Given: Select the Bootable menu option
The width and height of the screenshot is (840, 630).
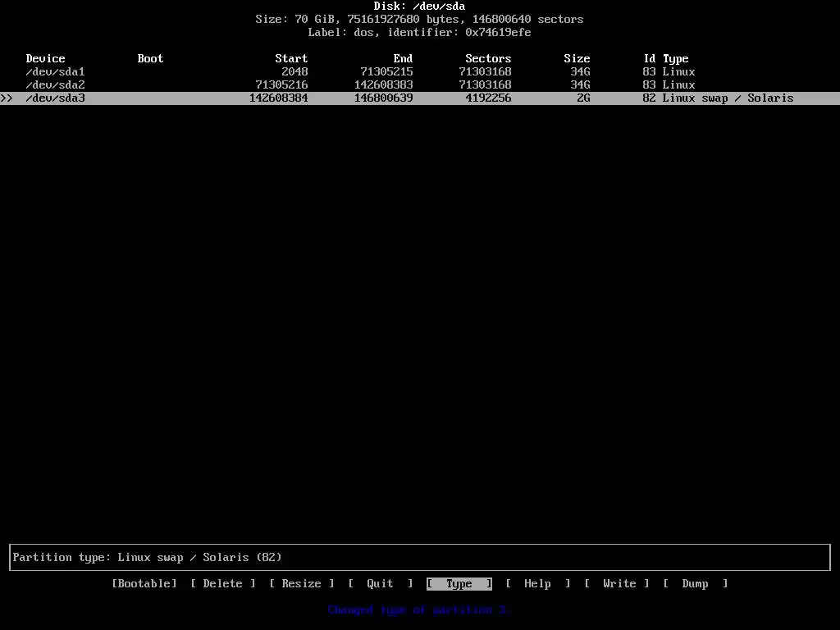Looking at the screenshot, I should pyautogui.click(x=144, y=583).
